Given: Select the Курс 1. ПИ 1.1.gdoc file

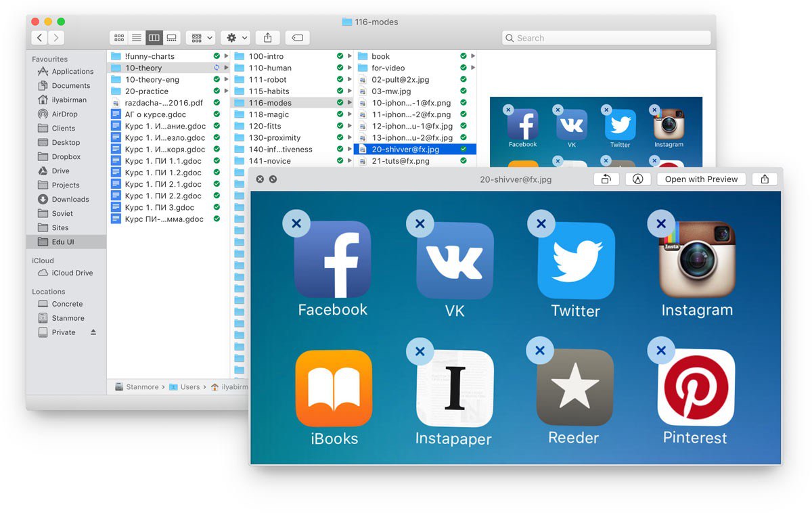Looking at the screenshot, I should click(x=168, y=160).
